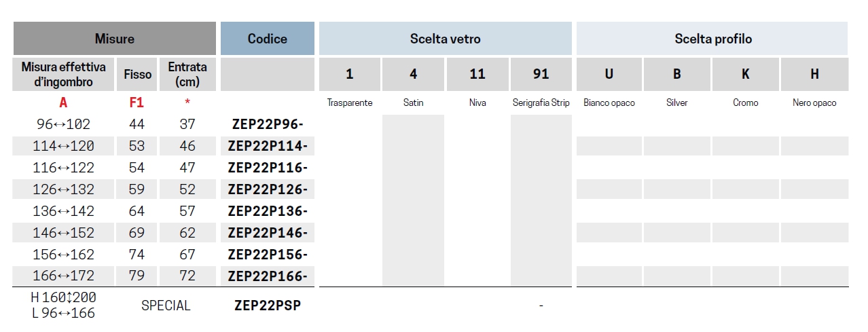868x332 pixels.
Task: Choose glass option 4 Satin
Action: pyautogui.click(x=413, y=74)
